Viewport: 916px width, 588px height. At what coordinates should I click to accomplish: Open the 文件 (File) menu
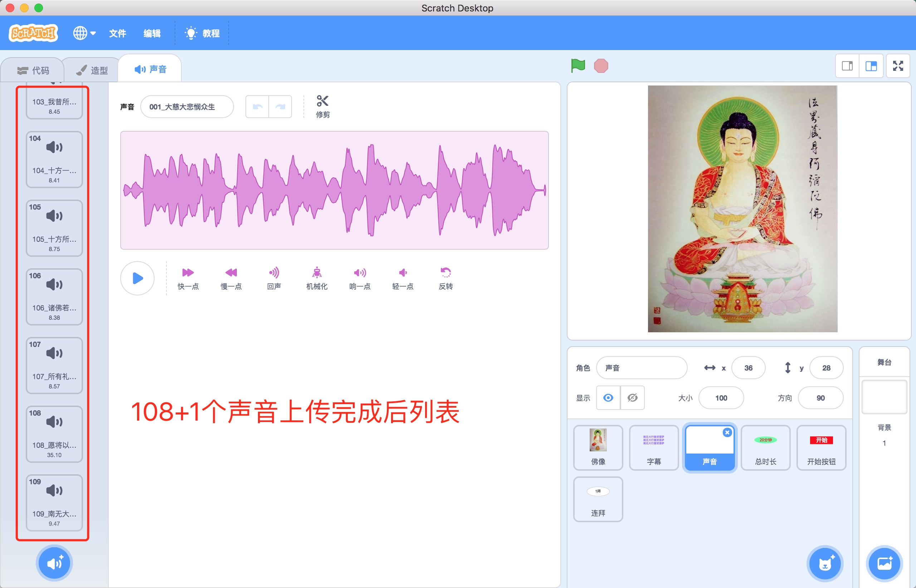117,33
